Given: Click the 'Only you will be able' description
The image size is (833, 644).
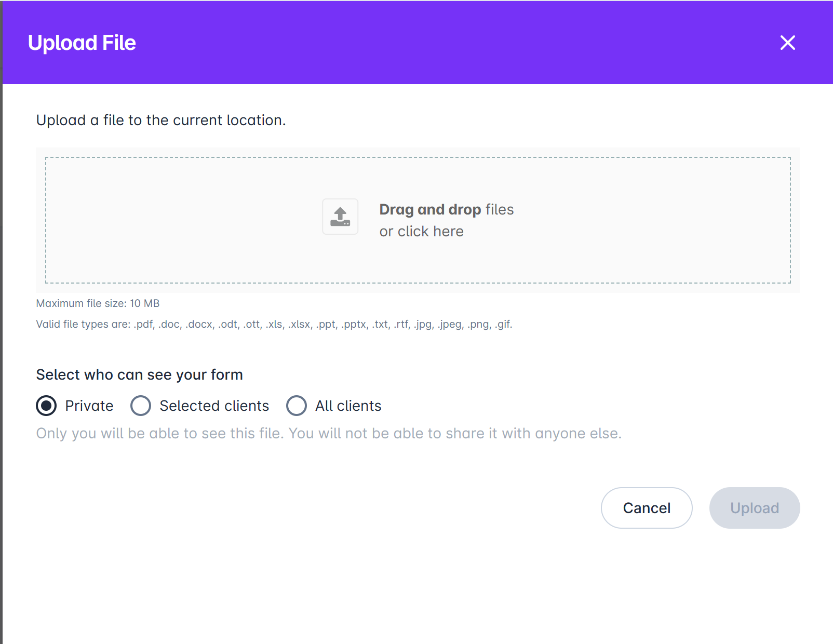Looking at the screenshot, I should [x=329, y=433].
